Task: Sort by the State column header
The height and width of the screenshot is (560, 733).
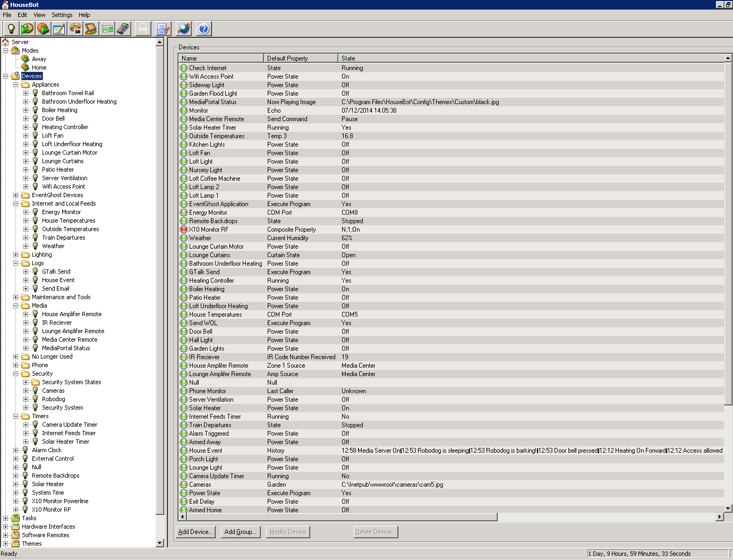Action: (531, 58)
